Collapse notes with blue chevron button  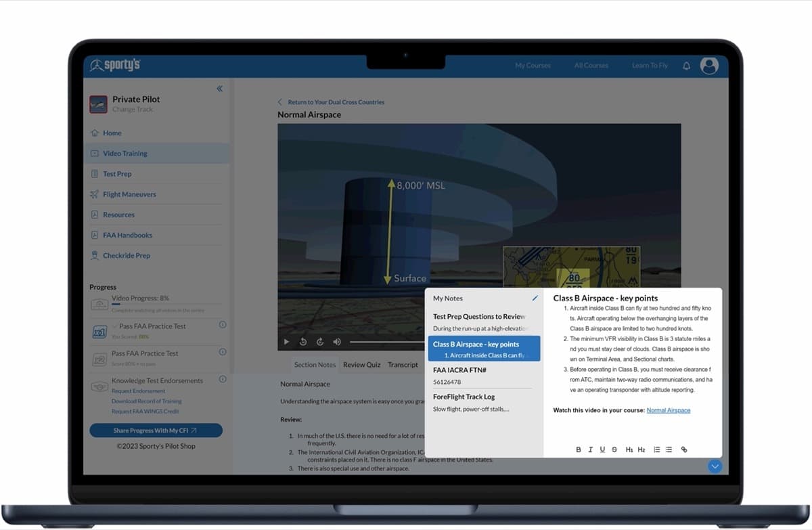pos(715,466)
